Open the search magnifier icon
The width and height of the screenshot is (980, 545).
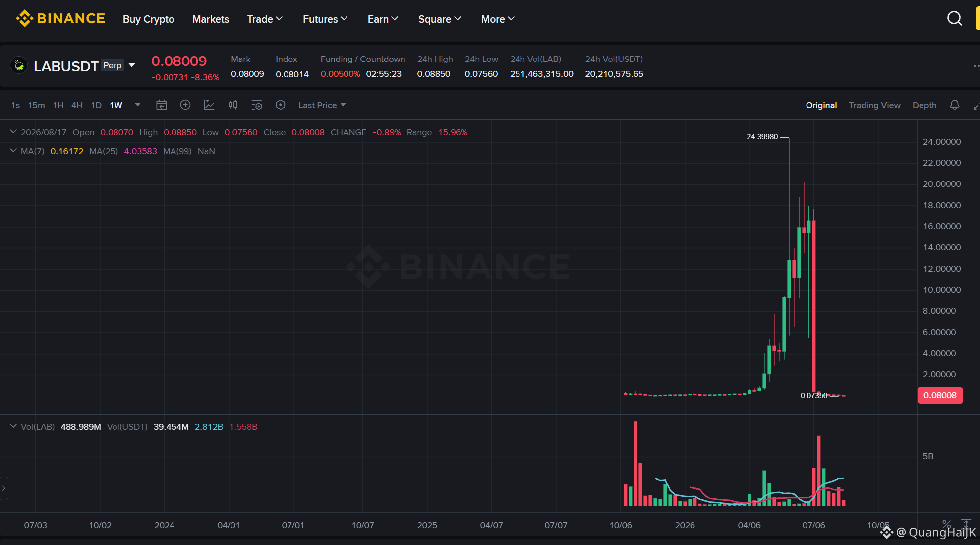pos(954,19)
